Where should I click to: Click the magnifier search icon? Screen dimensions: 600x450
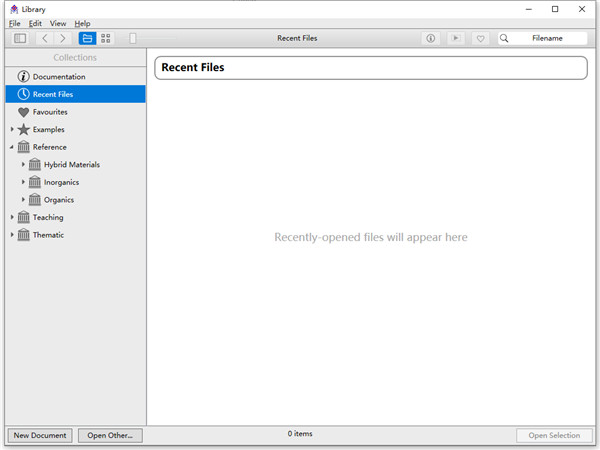(x=504, y=38)
